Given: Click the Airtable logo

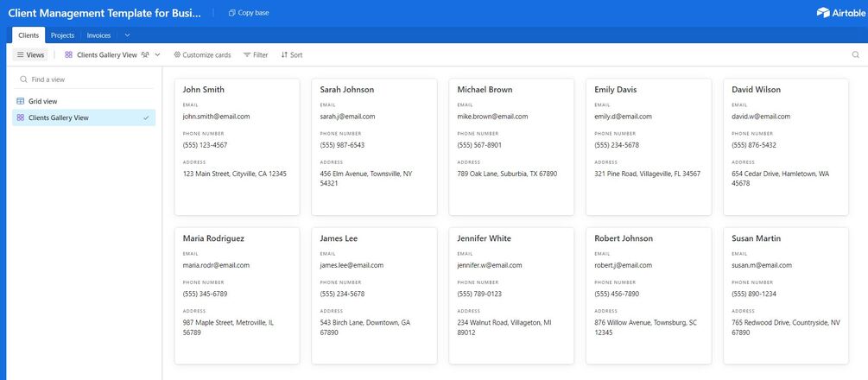Looking at the screenshot, I should point(839,13).
